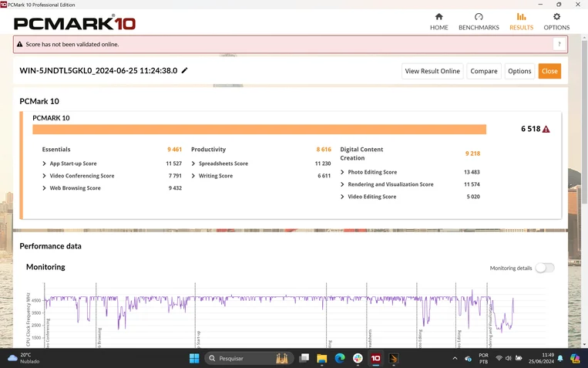The height and width of the screenshot is (368, 588).
Task: Open notifications bell icon
Action: point(560,358)
